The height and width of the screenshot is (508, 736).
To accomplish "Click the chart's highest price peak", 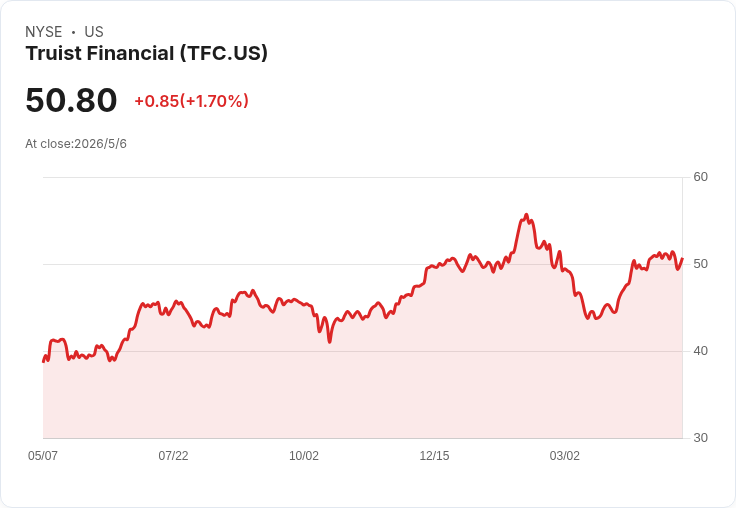I will (526, 215).
